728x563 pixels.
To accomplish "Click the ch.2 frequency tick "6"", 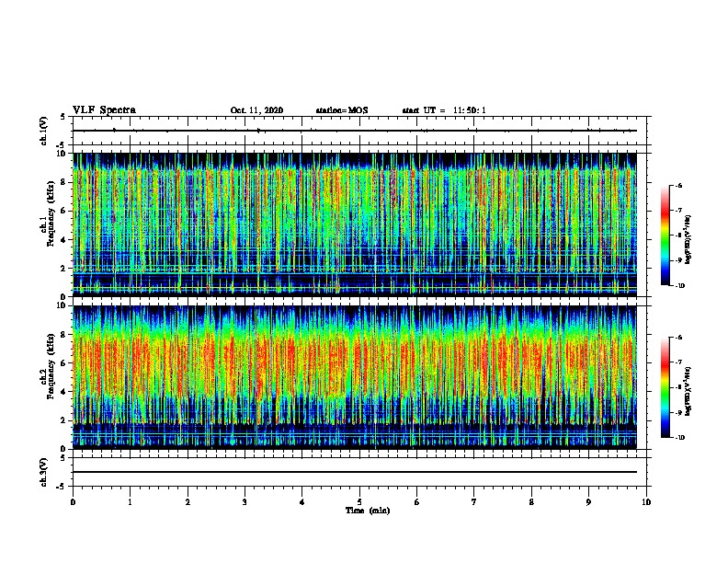I will 64,363.
